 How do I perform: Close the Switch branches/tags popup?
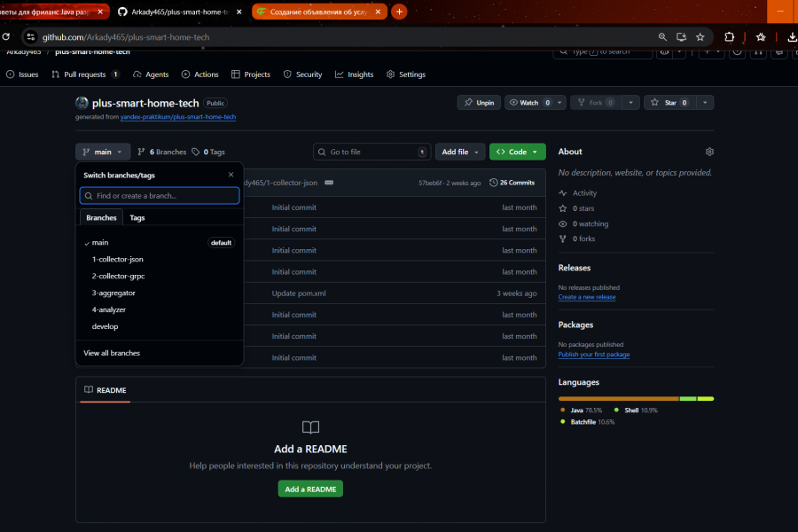pyautogui.click(x=231, y=175)
